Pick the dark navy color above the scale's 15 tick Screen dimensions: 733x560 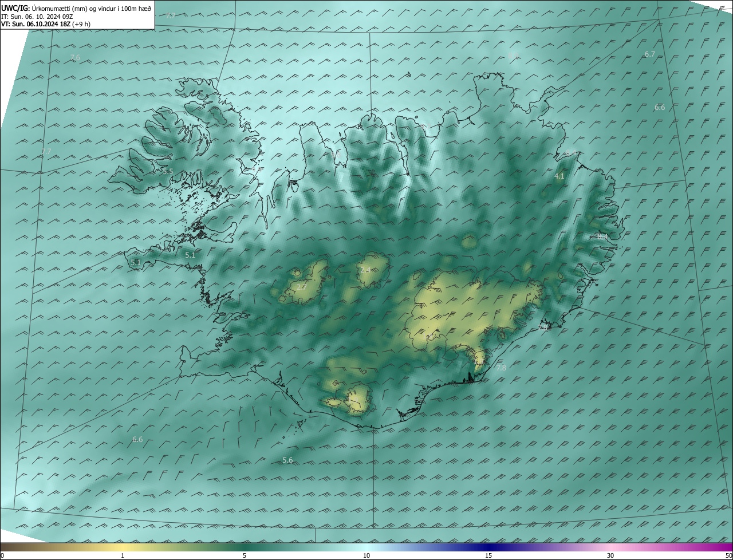(488, 547)
